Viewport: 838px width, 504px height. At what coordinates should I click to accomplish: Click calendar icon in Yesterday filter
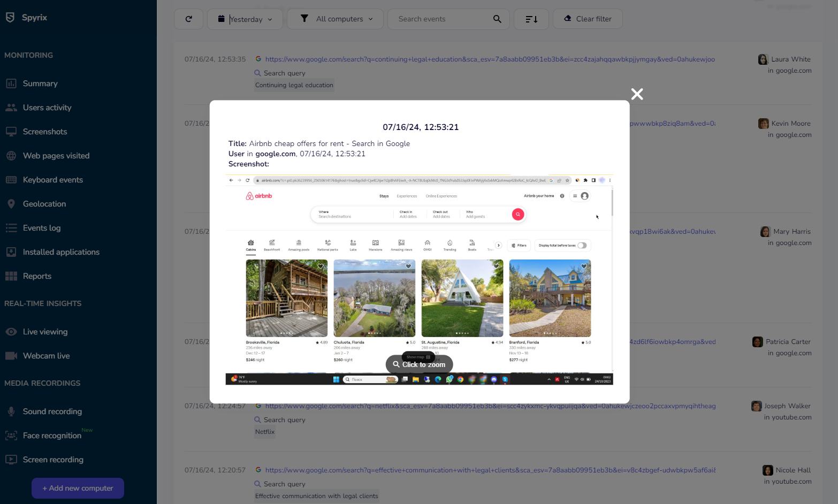tap(221, 19)
